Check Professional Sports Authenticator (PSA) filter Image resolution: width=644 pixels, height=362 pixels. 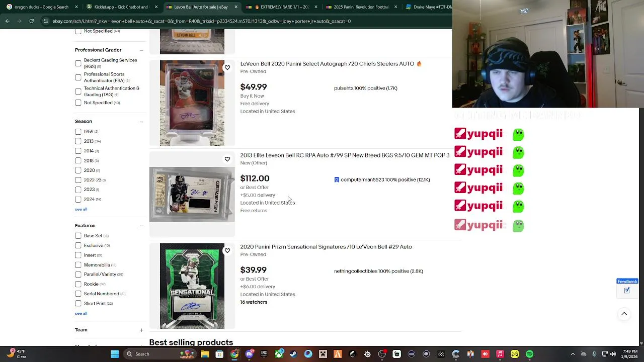(x=78, y=77)
